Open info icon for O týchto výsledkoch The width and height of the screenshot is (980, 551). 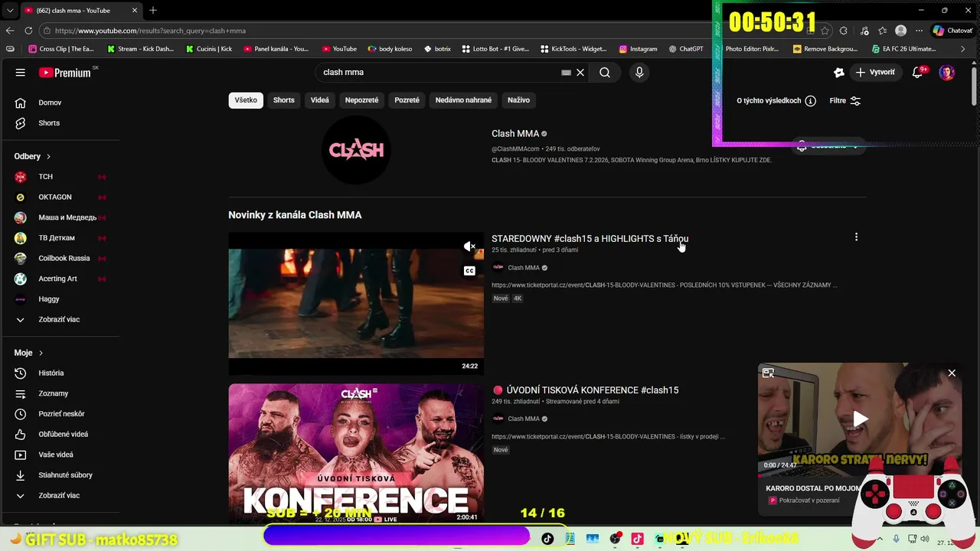pyautogui.click(x=810, y=101)
